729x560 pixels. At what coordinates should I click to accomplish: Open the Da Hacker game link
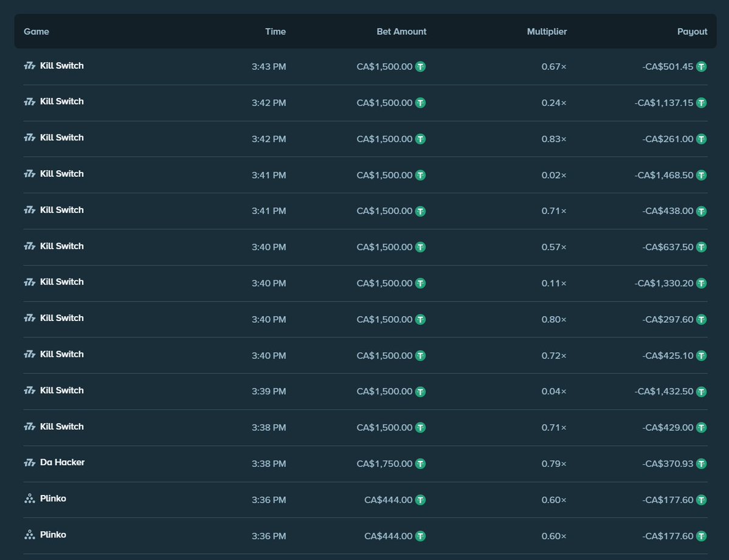62,462
